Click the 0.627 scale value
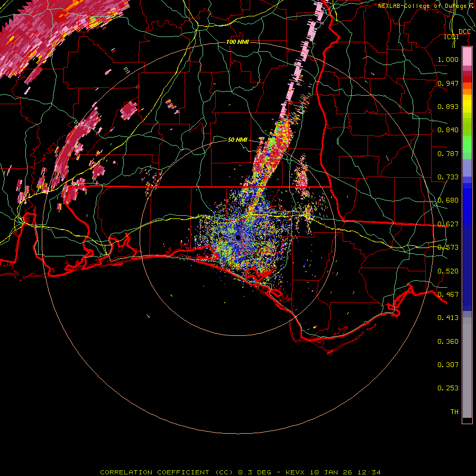This screenshot has height=476, width=476. pyautogui.click(x=448, y=224)
